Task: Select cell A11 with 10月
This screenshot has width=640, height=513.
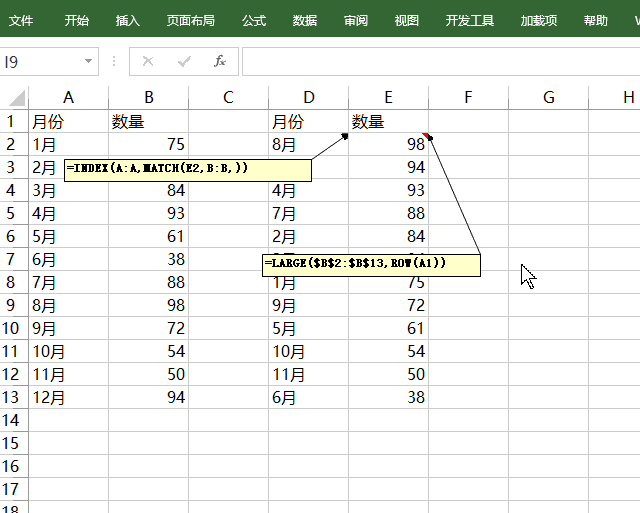Action: pos(69,351)
